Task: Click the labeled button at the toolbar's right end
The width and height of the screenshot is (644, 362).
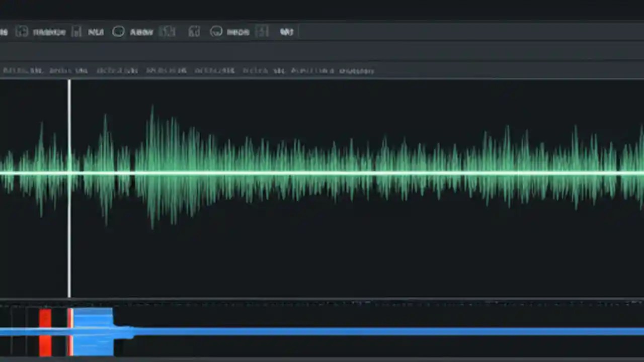Action: [x=287, y=32]
